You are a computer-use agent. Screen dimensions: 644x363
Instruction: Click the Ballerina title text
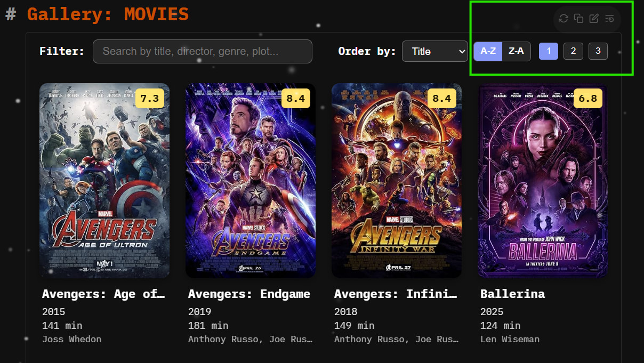pyautogui.click(x=512, y=294)
